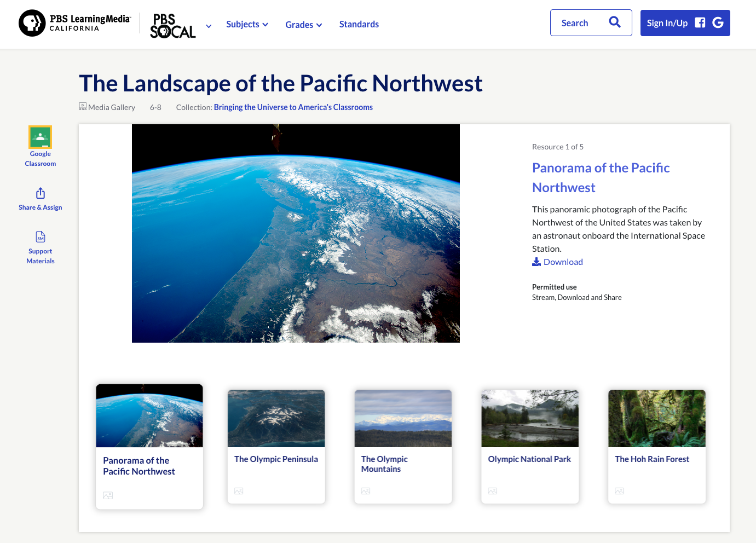This screenshot has width=756, height=543.
Task: Select the Standards menu item
Action: point(359,24)
